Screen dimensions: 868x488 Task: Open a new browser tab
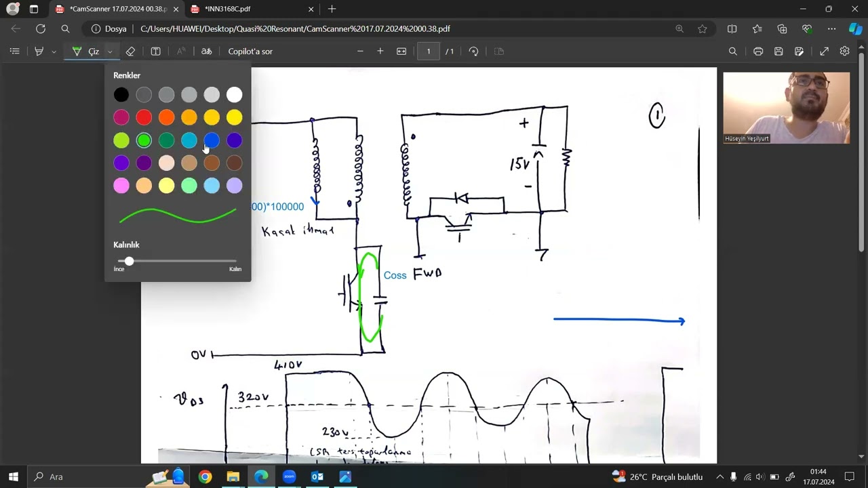pyautogui.click(x=332, y=9)
